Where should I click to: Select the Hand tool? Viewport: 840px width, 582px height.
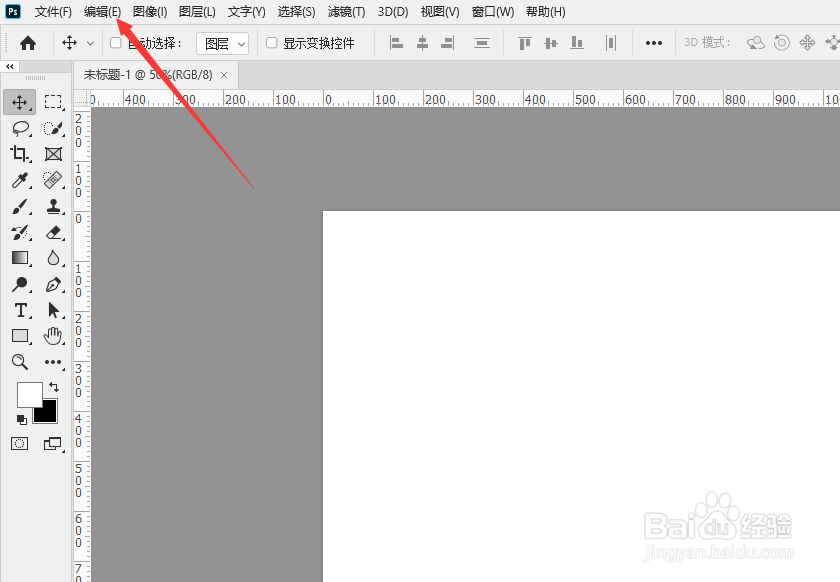coord(53,336)
